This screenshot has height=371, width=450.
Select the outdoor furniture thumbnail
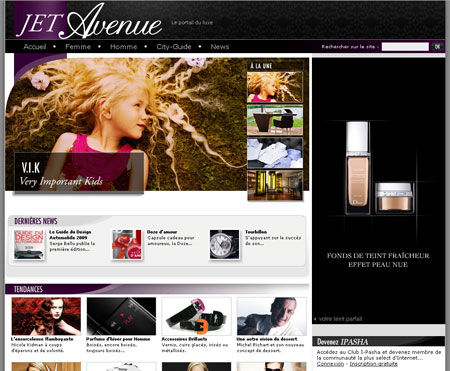pyautogui.click(x=275, y=120)
